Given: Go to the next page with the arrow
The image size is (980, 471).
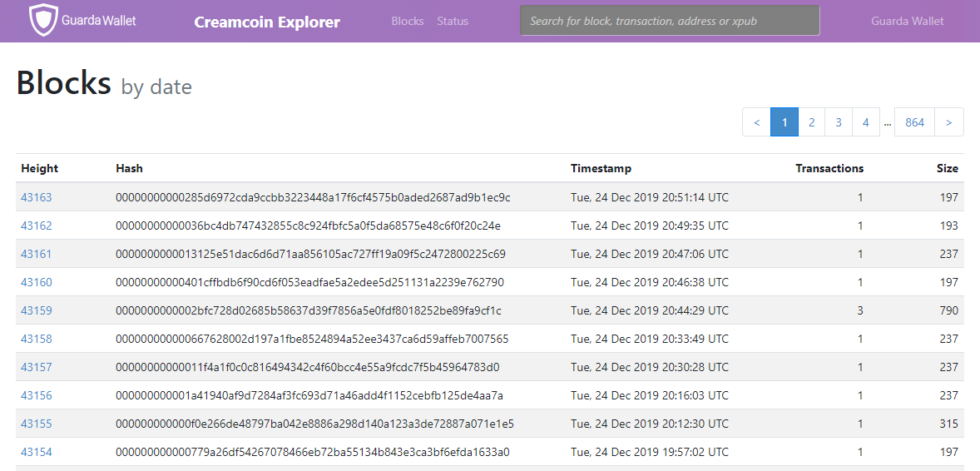Looking at the screenshot, I should [948, 122].
